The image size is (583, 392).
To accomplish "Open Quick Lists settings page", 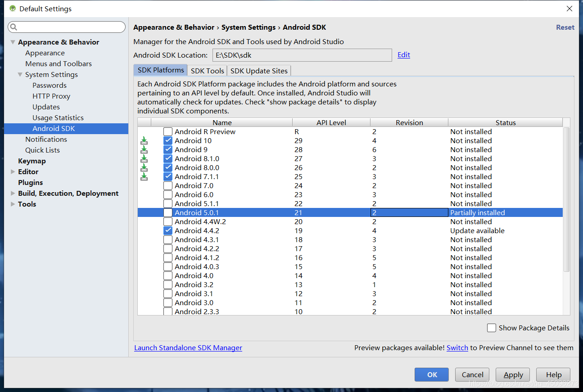I will [x=42, y=150].
